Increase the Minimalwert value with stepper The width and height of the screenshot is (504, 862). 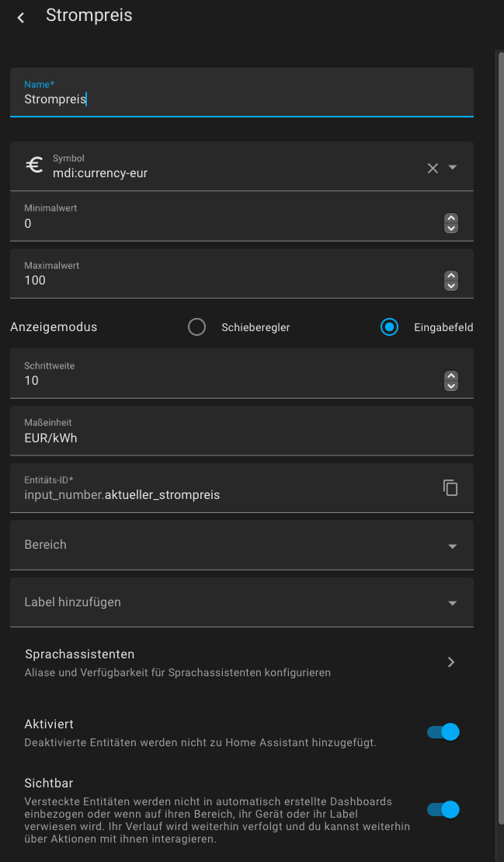(451, 218)
